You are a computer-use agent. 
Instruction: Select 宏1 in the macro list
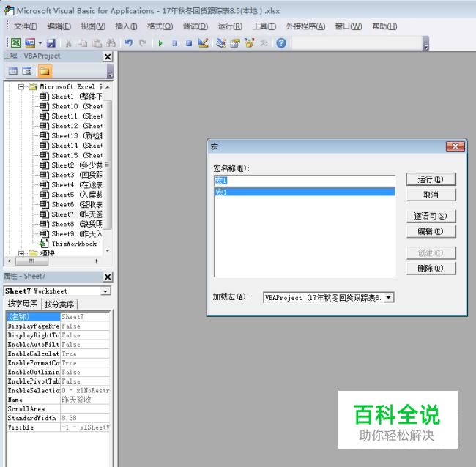(x=305, y=192)
